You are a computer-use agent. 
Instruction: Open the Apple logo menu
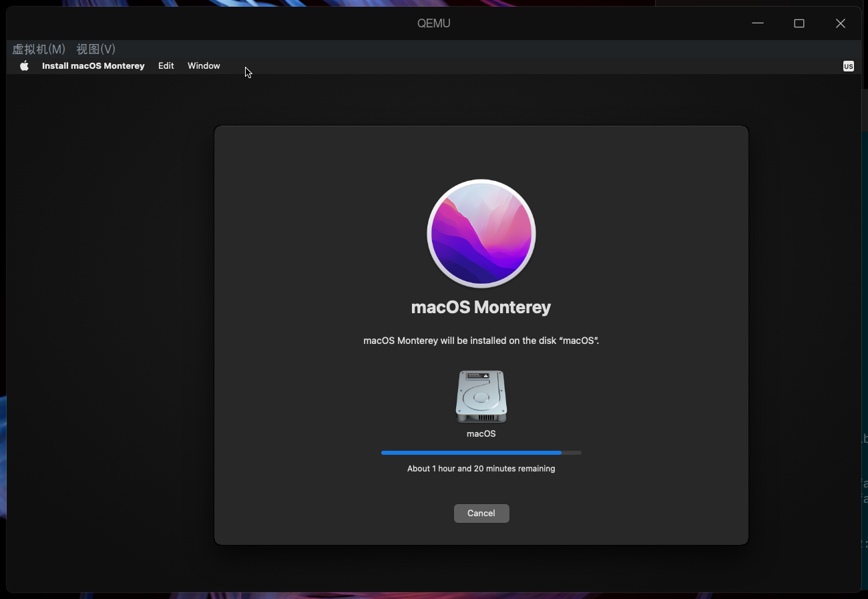point(25,65)
